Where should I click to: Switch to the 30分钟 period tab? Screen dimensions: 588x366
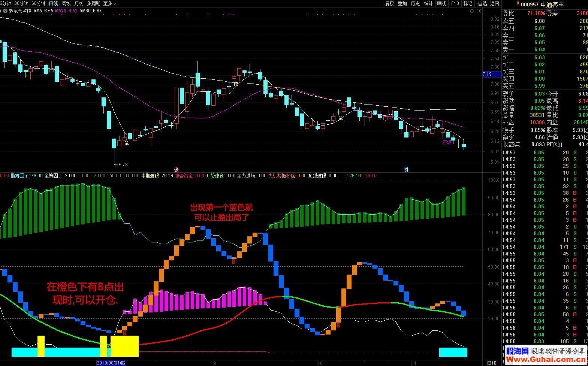(21, 3)
